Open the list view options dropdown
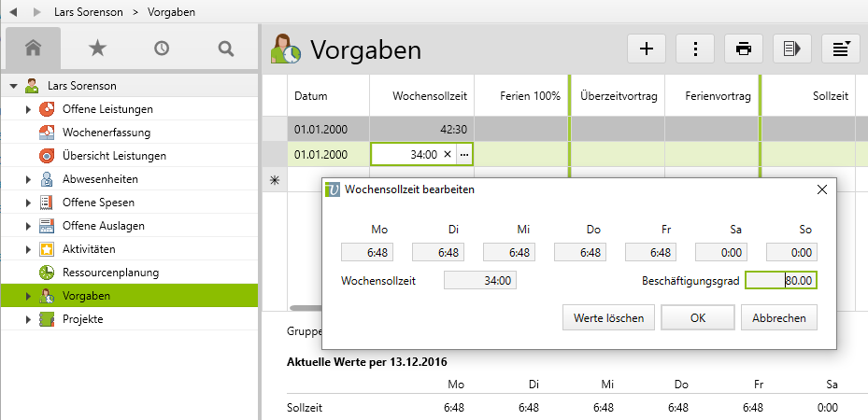Screen dimensions: 868x420 [x=841, y=49]
